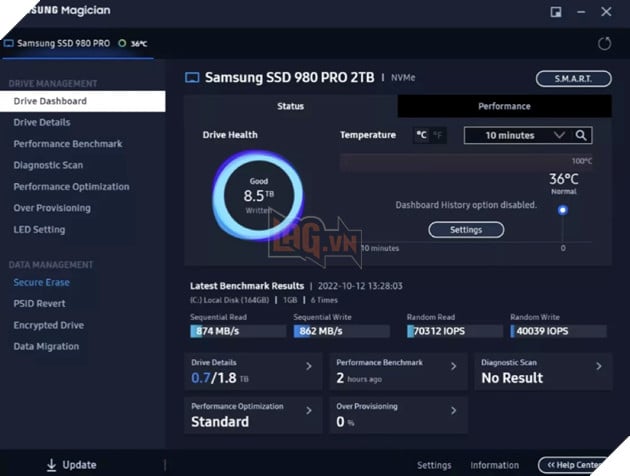This screenshot has height=476, width=630.
Task: Open Information link in bottom bar
Action: pos(495,465)
